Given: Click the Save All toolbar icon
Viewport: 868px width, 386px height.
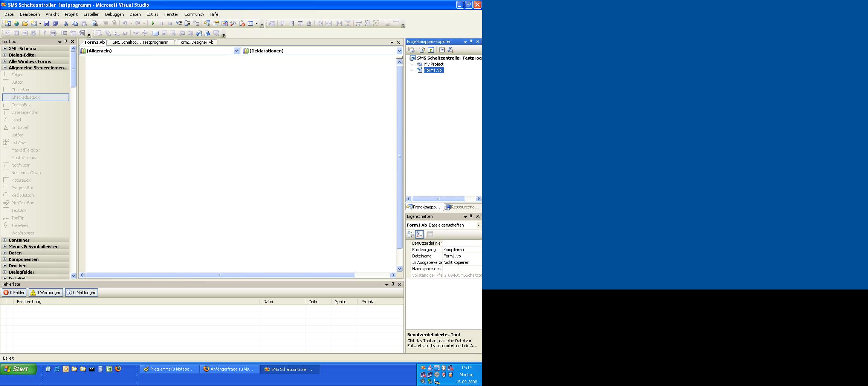Looking at the screenshot, I should click(x=55, y=23).
